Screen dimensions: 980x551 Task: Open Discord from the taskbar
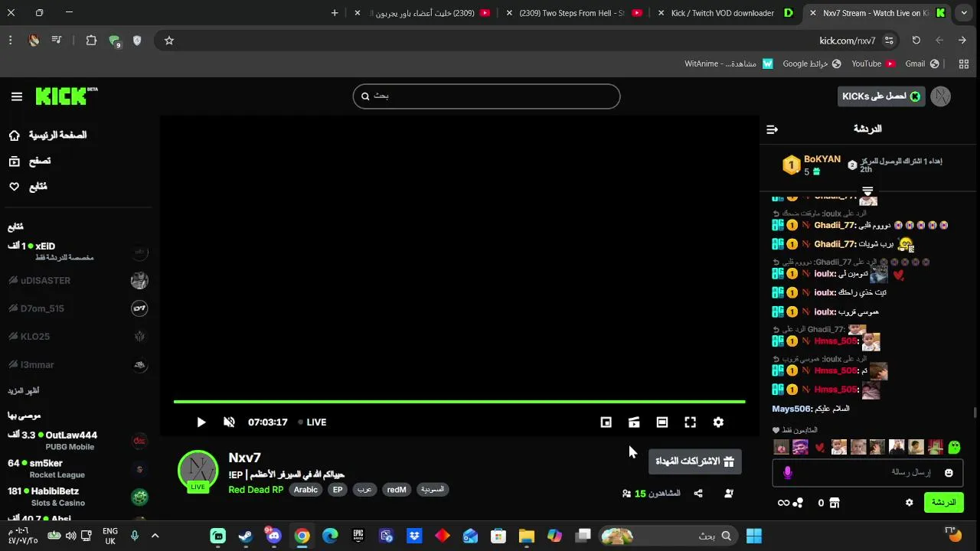click(273, 536)
